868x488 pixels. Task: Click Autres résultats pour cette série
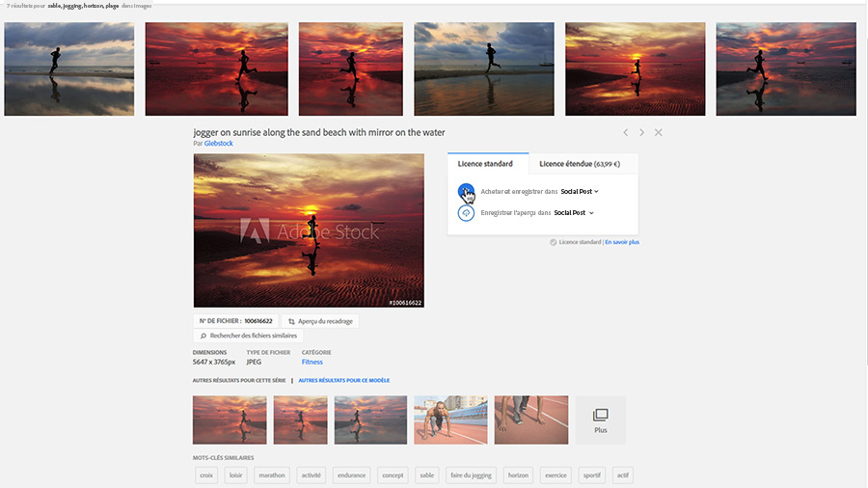[x=239, y=380]
